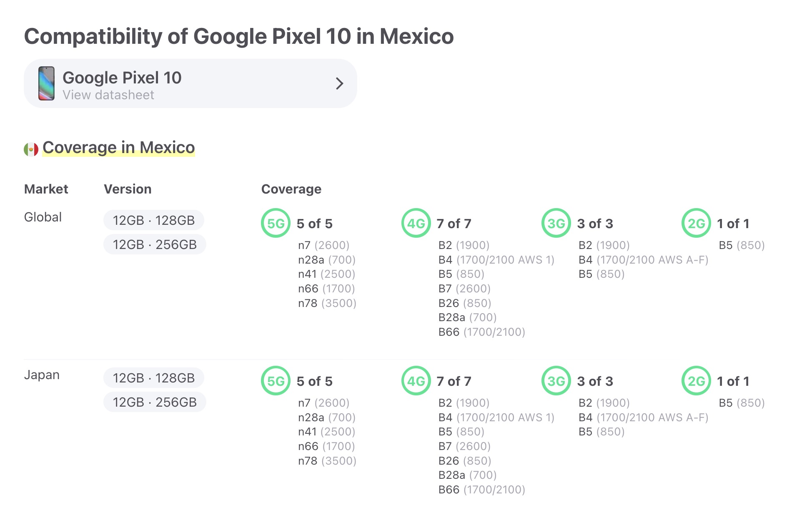Click the Global market 3G badge icon
This screenshot has height=518, width=812.
(x=556, y=223)
